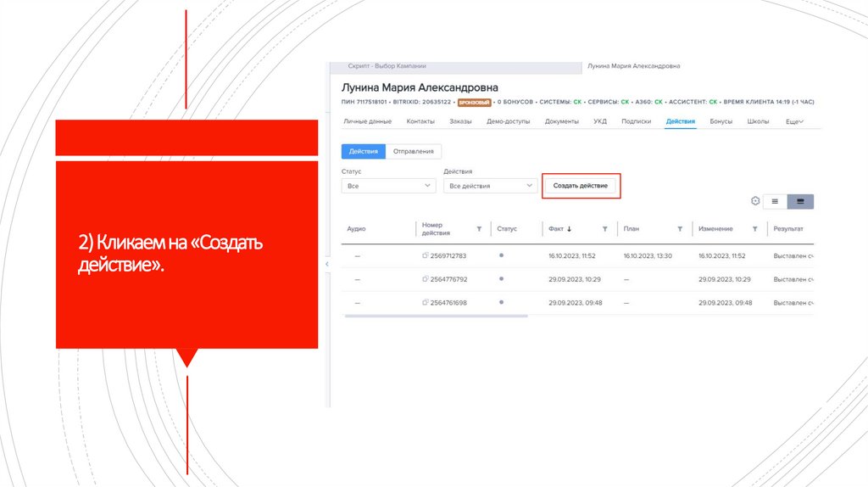868x487 pixels.
Task: Sort by Факт column arrow
Action: pyautogui.click(x=569, y=229)
